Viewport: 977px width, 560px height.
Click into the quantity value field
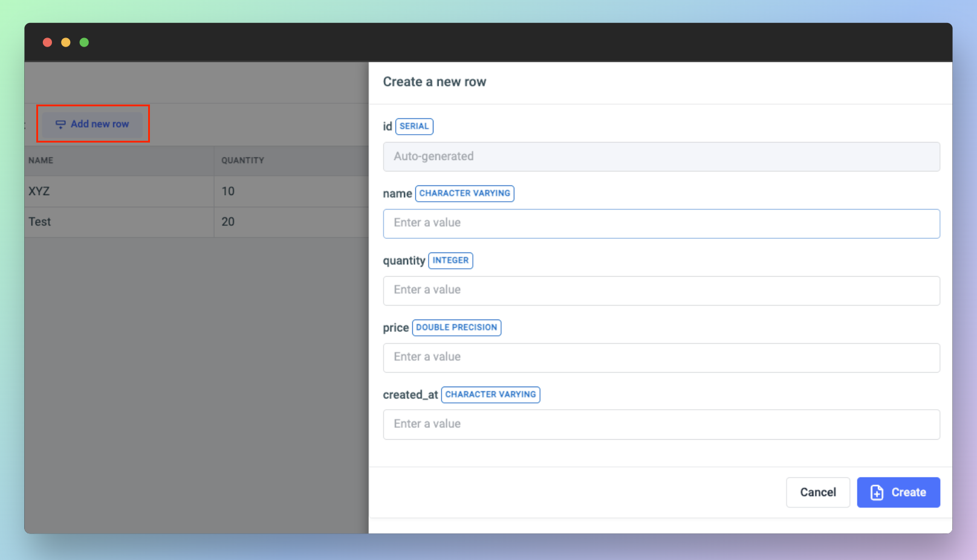tap(661, 291)
